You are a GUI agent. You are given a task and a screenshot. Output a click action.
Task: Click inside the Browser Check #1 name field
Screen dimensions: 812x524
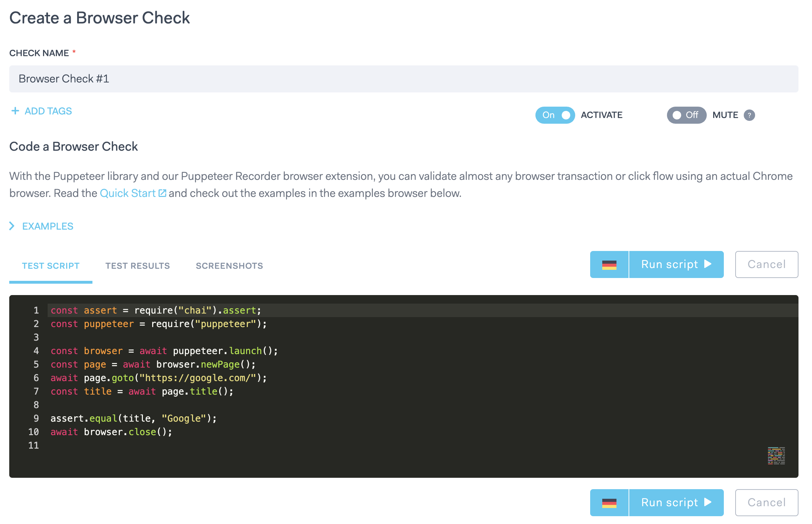click(x=142, y=79)
